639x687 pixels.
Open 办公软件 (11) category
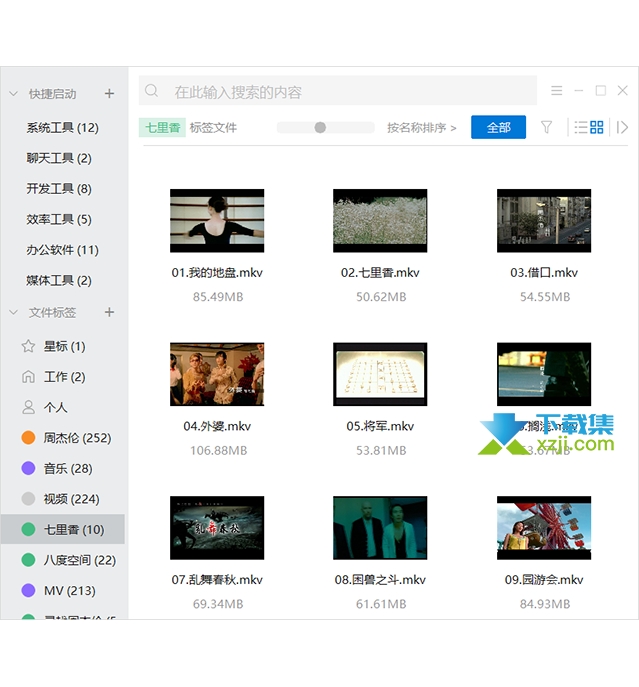(x=63, y=250)
